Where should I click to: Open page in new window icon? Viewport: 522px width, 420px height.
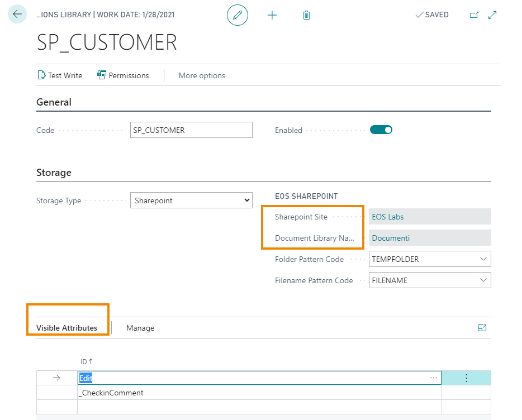pos(474,15)
